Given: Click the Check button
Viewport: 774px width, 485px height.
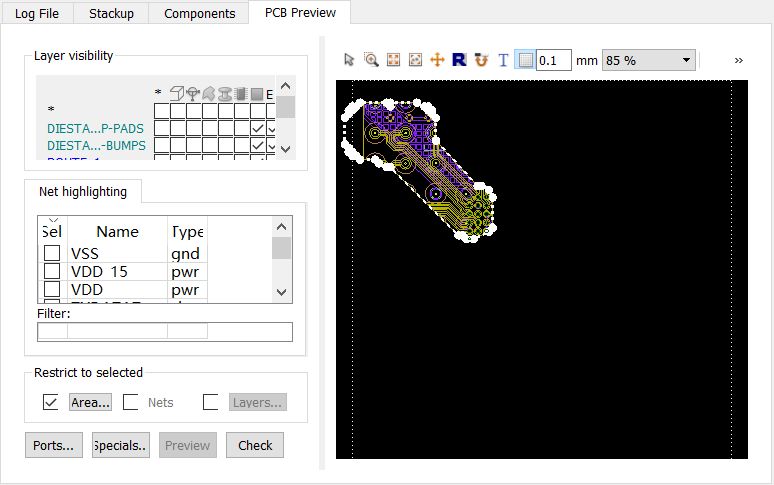Looking at the screenshot, I should [255, 445].
